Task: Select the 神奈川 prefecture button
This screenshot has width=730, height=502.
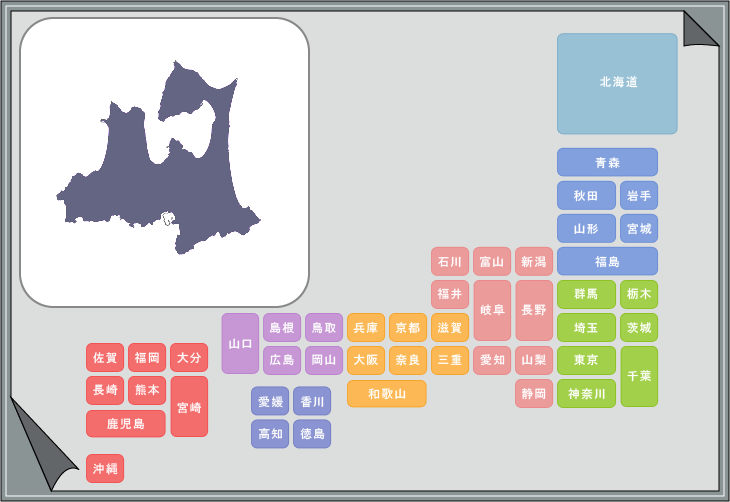Action: click(586, 393)
